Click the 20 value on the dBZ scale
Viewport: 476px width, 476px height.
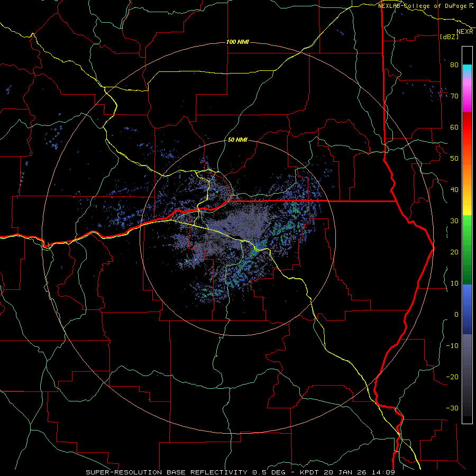454,252
